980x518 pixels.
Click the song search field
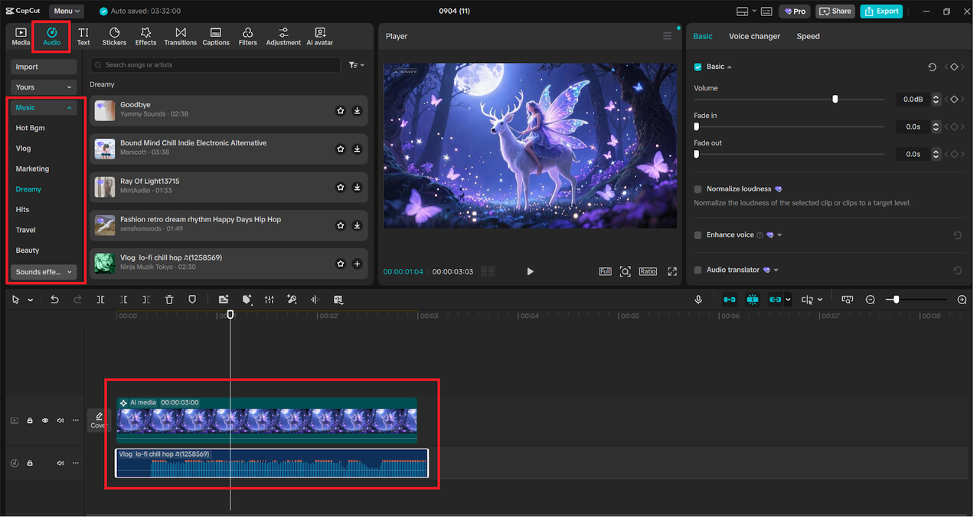coord(214,65)
